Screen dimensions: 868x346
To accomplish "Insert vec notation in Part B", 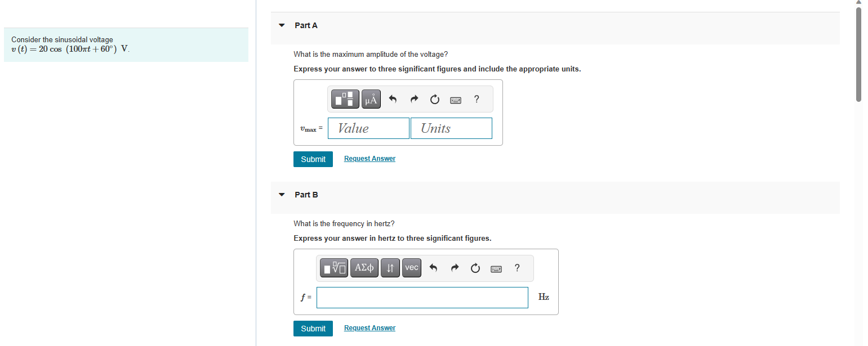I will [412, 268].
